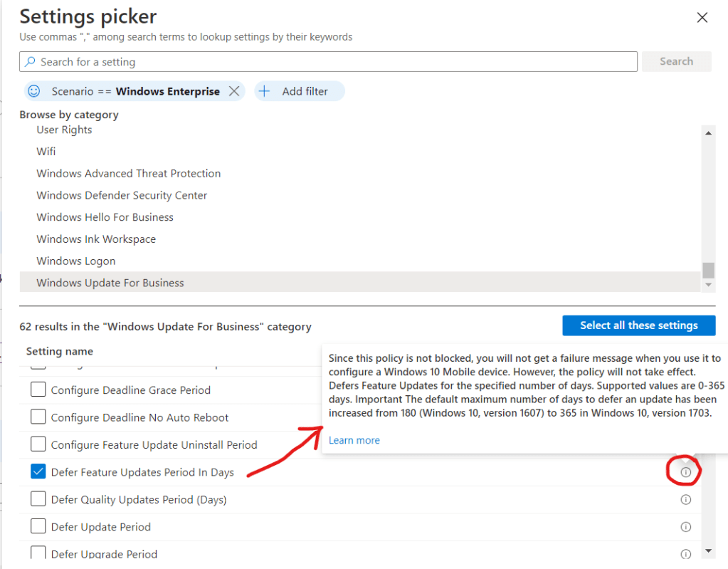The height and width of the screenshot is (569, 728).
Task: Click the Search for a setting field
Action: click(327, 62)
